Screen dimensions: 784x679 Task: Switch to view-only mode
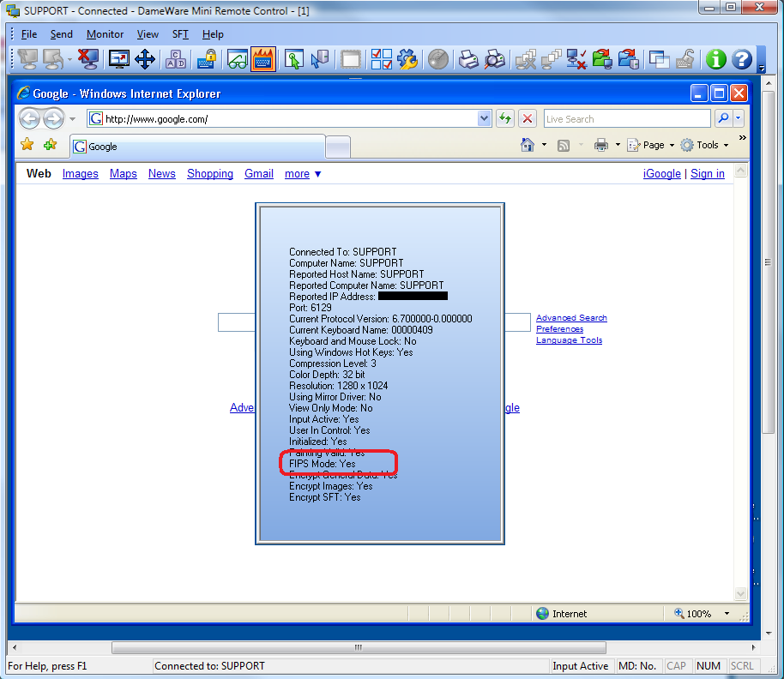tap(235, 59)
